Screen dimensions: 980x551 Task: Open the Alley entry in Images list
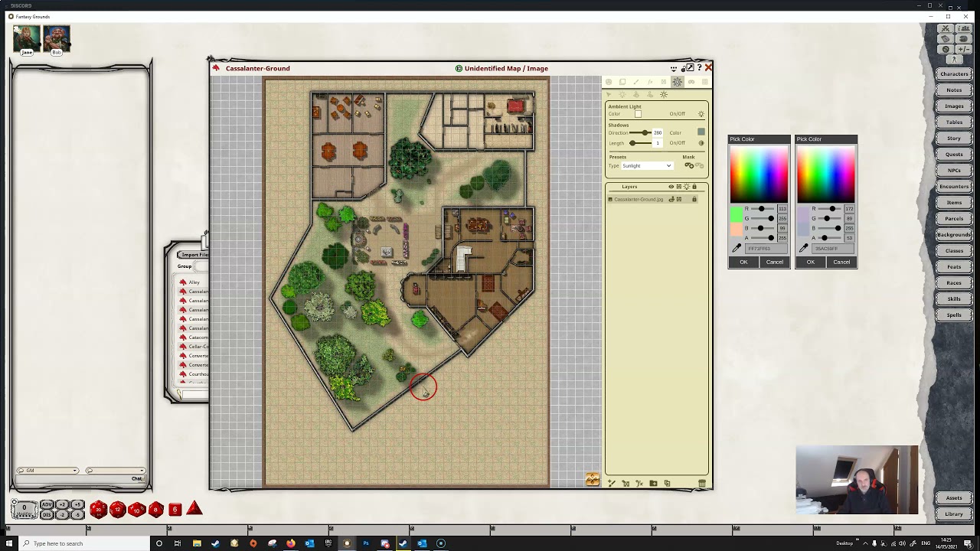pos(194,282)
